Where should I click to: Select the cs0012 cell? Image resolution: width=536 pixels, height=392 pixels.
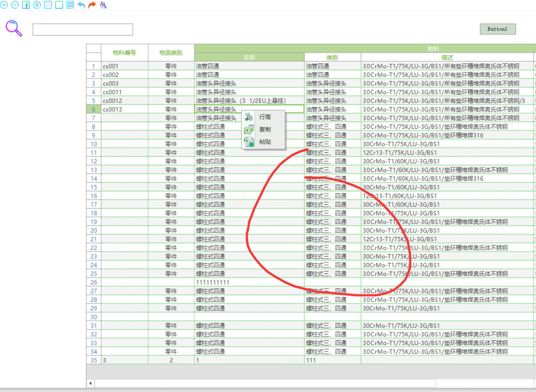[x=124, y=101]
